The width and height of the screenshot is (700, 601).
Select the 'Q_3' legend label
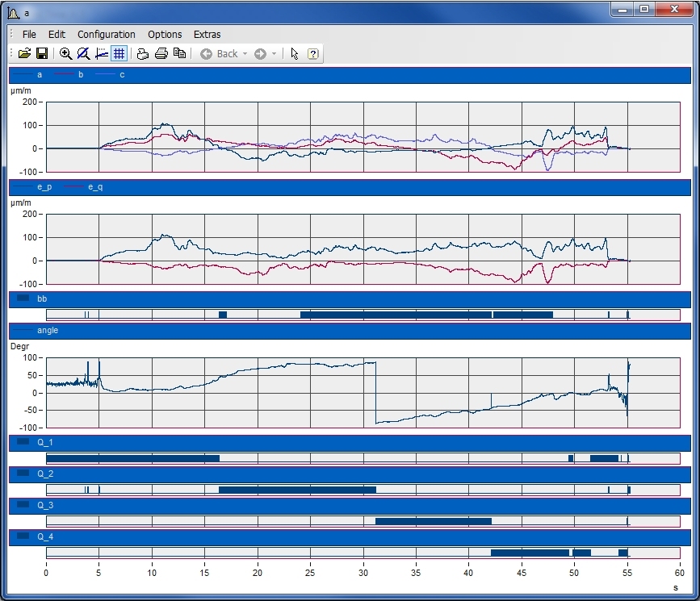pyautogui.click(x=45, y=506)
